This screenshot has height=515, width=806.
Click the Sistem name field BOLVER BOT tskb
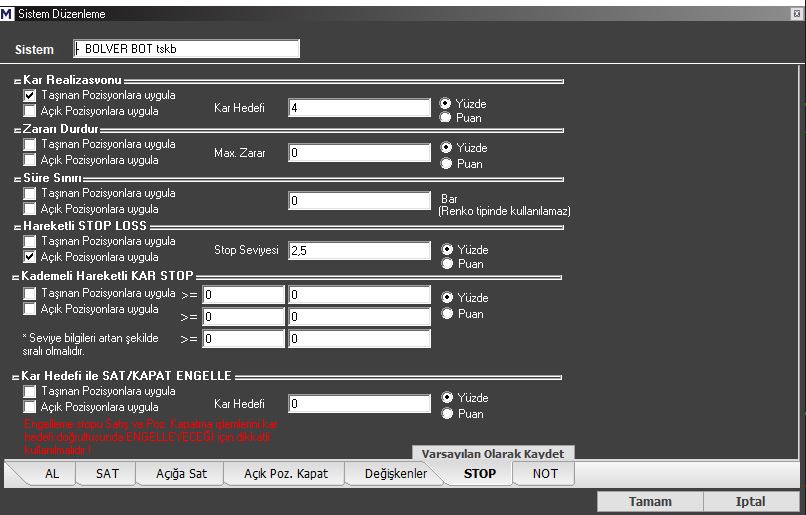[x=187, y=49]
